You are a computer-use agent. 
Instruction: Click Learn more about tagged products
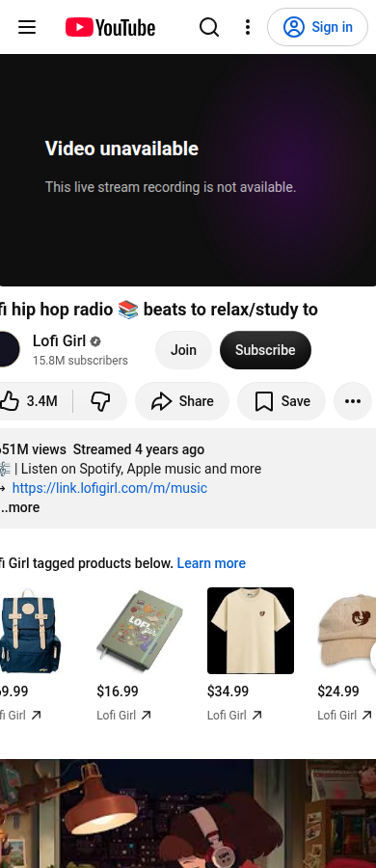tap(211, 563)
